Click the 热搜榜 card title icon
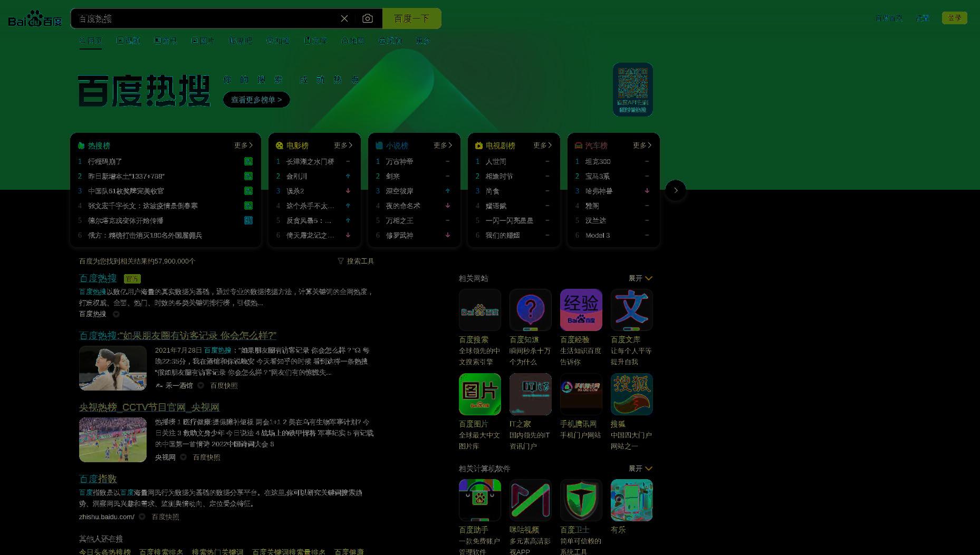 81,145
